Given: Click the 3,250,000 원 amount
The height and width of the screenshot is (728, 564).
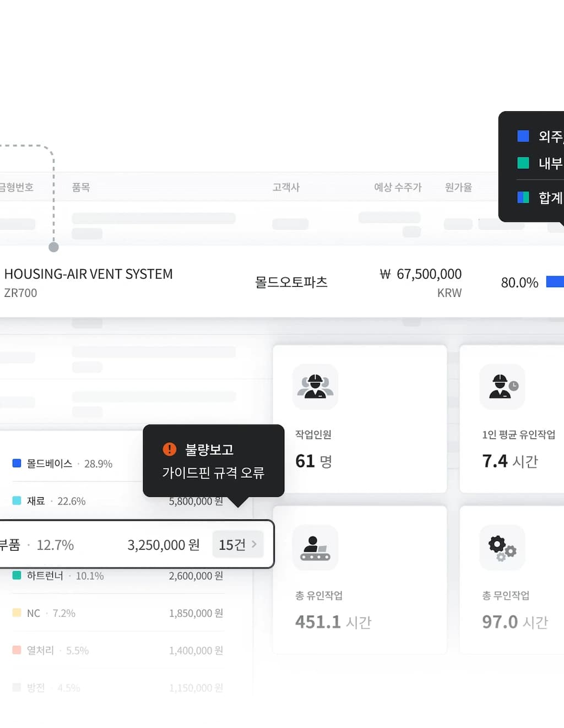Looking at the screenshot, I should (x=164, y=545).
